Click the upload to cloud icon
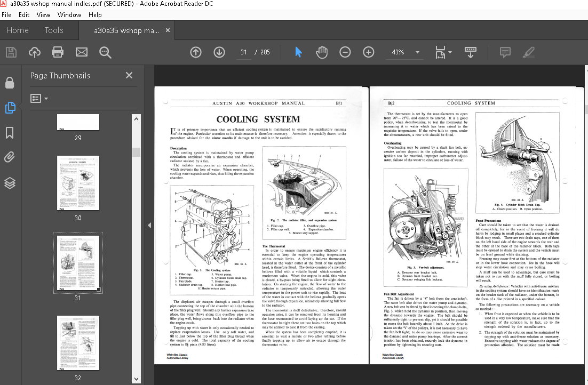 point(34,52)
